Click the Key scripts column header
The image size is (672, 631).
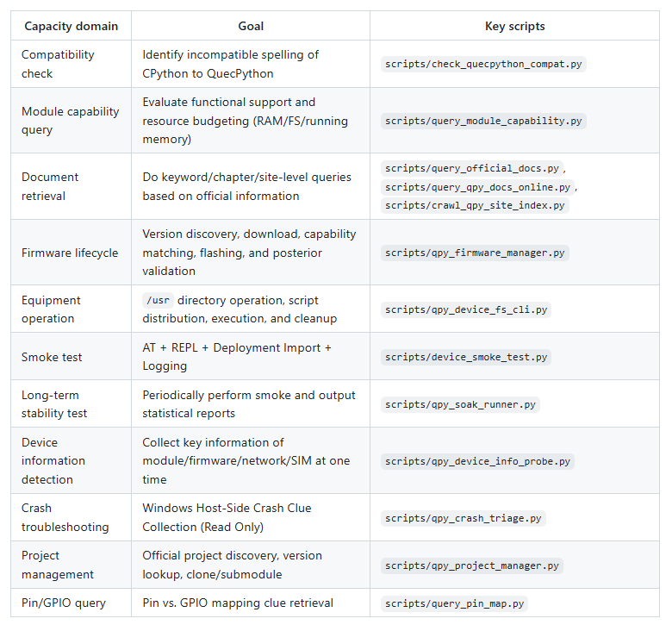point(514,26)
